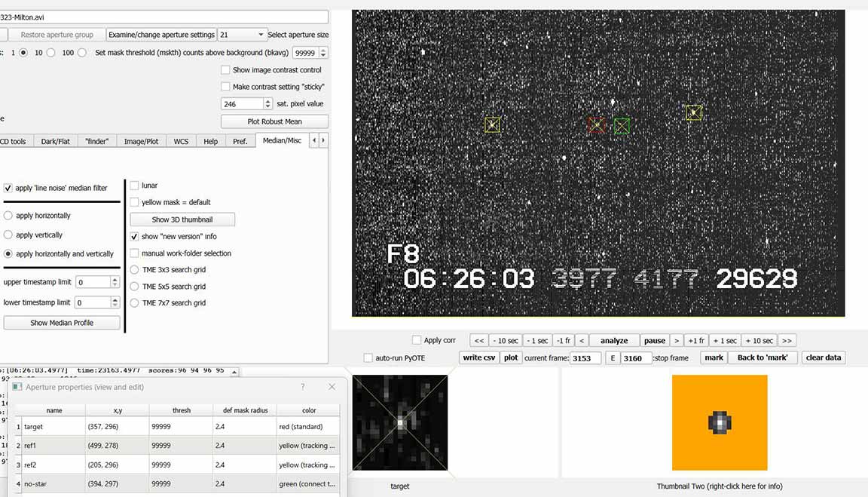Jump to last frame with >> button
This screenshot has height=497, width=868.
[787, 341]
